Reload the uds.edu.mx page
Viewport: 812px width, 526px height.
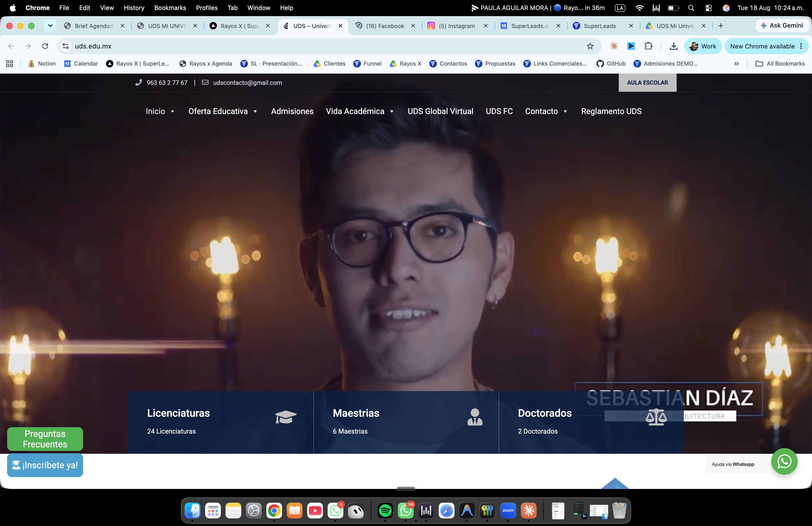point(45,46)
